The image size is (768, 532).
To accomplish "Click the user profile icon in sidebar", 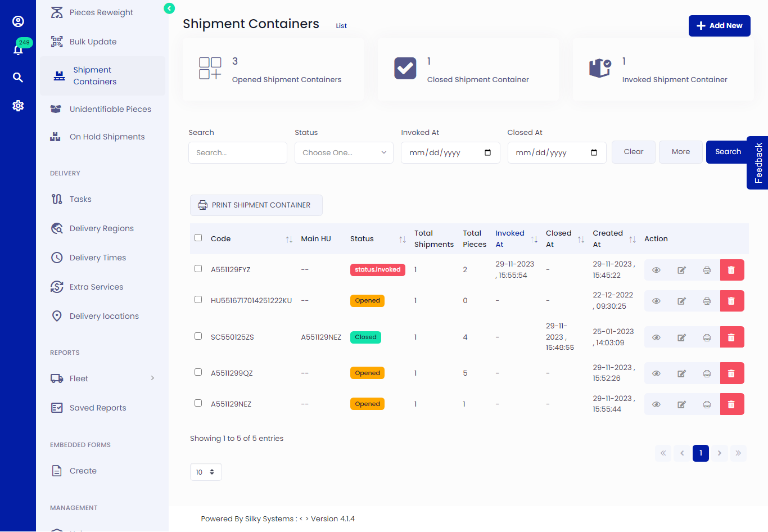I will point(18,21).
